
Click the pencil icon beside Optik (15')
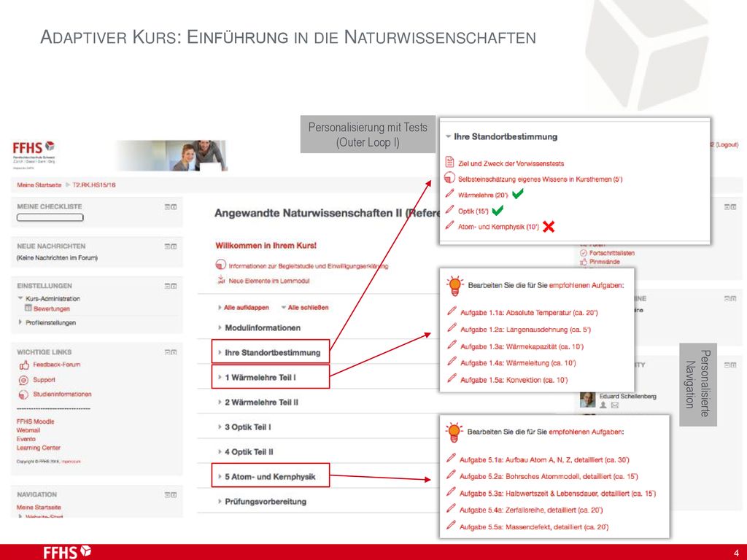coord(449,209)
